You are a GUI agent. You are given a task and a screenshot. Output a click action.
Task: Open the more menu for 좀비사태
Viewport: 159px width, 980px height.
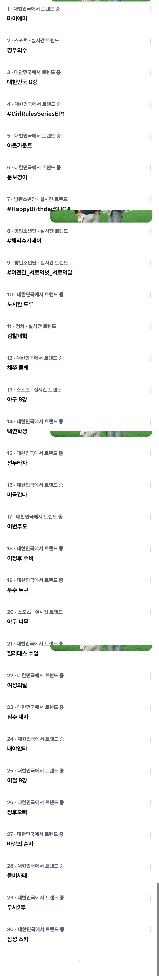click(150, 866)
